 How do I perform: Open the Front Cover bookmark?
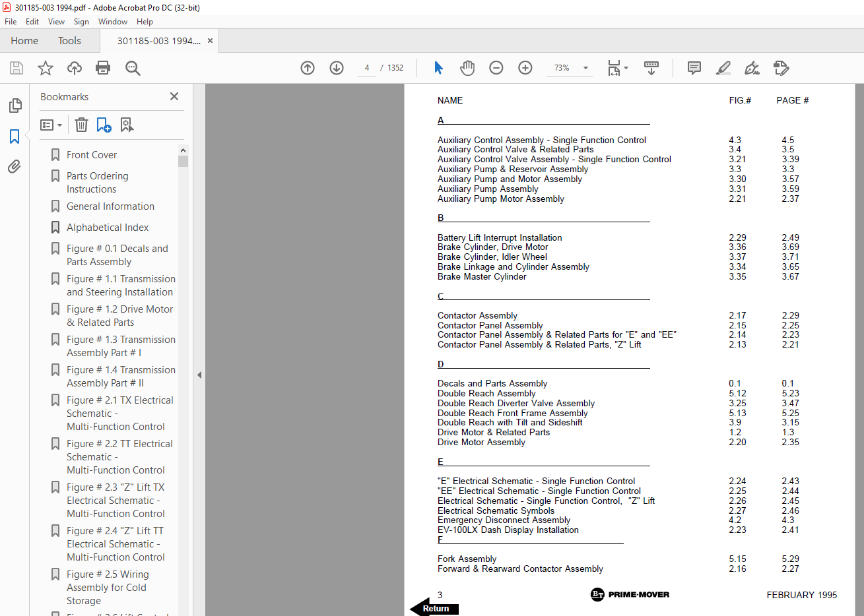click(92, 155)
